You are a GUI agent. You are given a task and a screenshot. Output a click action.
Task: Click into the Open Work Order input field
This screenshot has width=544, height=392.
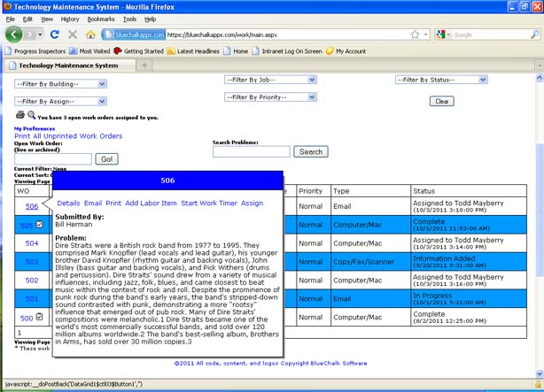53,159
